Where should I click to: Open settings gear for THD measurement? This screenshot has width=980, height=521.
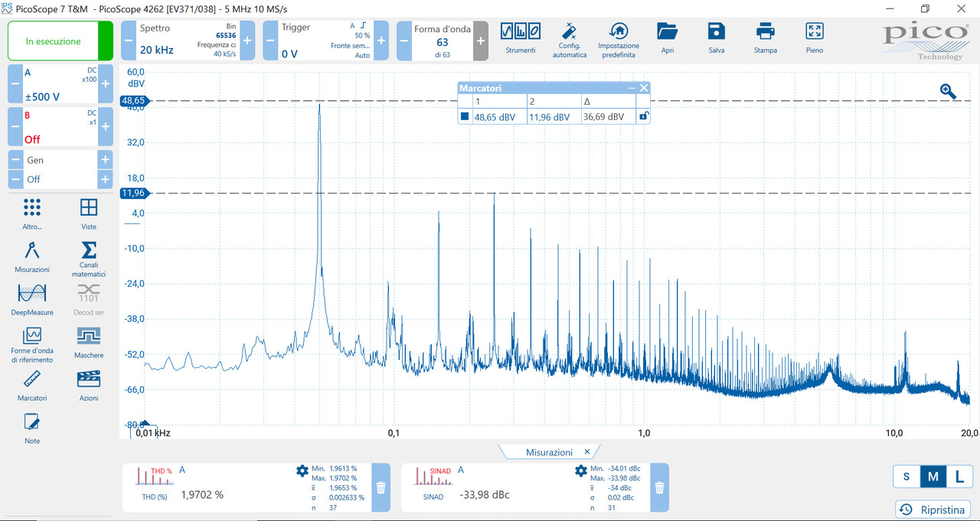pyautogui.click(x=302, y=471)
